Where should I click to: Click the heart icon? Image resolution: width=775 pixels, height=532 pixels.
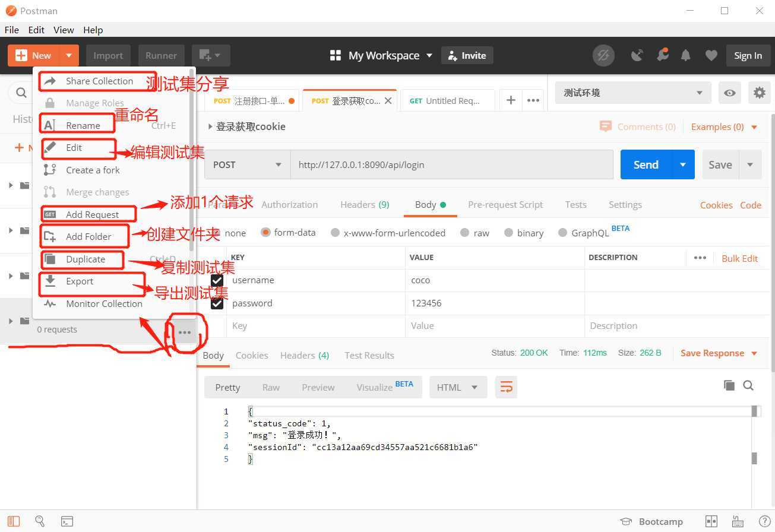[711, 55]
